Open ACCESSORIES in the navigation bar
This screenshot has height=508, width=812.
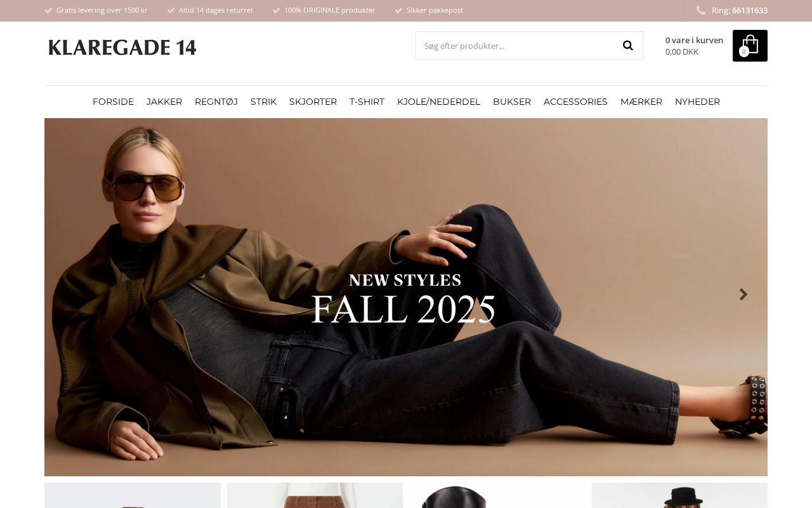point(575,102)
